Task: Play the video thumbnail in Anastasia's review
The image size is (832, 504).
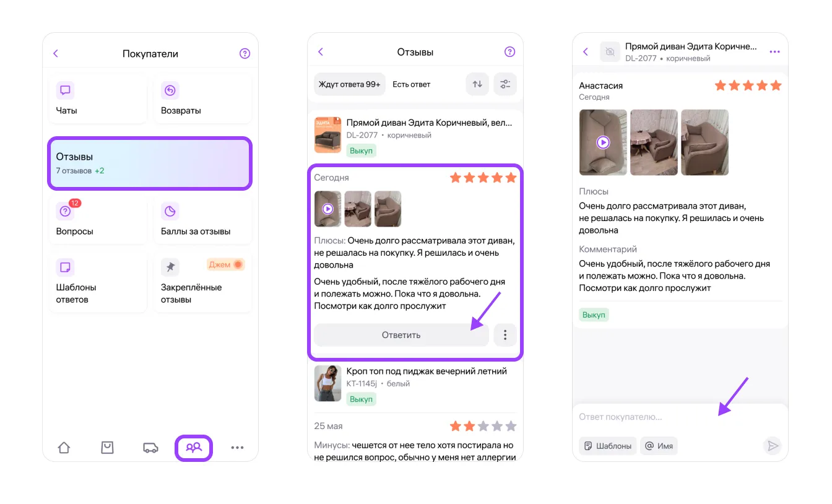Action: click(x=603, y=142)
